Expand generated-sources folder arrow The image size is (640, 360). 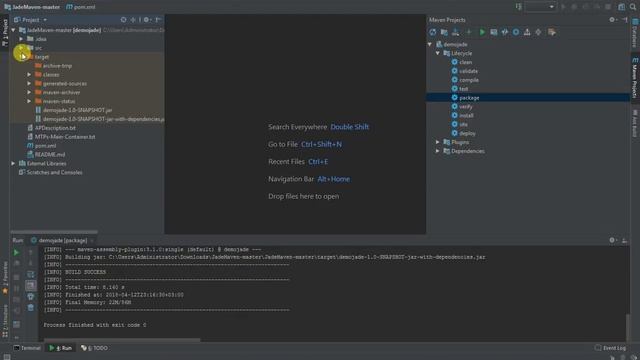tap(29, 83)
